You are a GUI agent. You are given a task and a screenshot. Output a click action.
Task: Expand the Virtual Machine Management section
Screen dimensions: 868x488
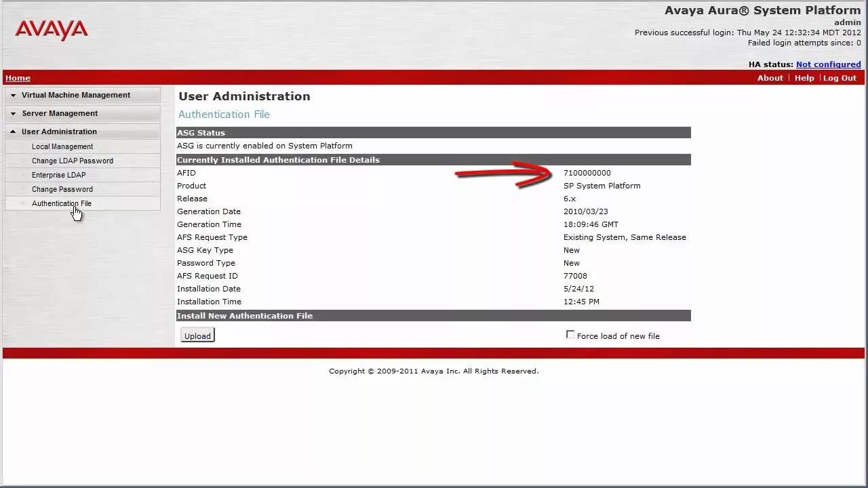point(76,95)
